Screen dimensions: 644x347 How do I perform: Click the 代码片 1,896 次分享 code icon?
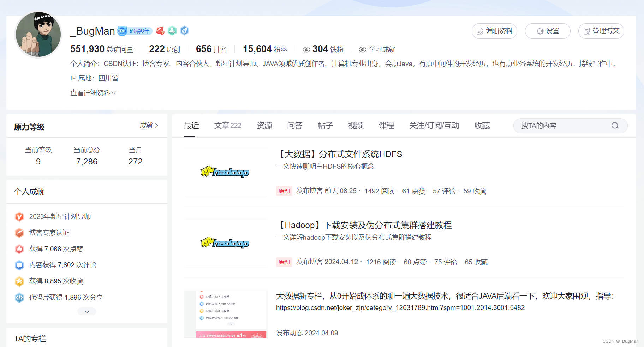(x=19, y=298)
